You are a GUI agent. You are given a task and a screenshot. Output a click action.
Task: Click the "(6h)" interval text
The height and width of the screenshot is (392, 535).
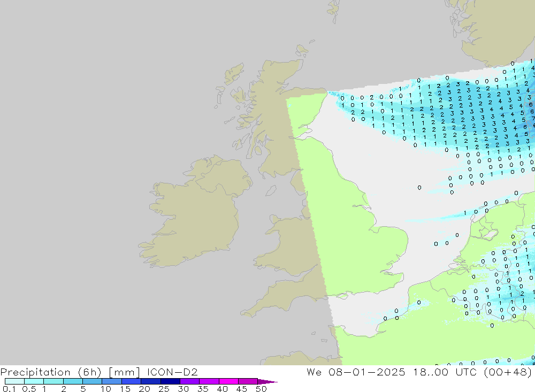(x=90, y=372)
